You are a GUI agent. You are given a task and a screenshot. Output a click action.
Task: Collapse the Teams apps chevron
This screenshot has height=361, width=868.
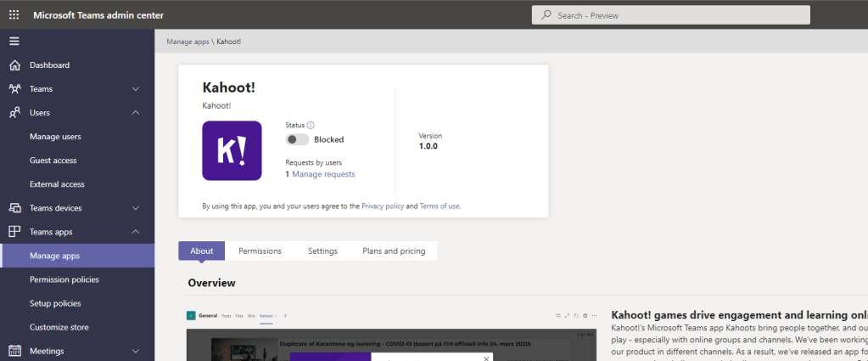tap(136, 232)
